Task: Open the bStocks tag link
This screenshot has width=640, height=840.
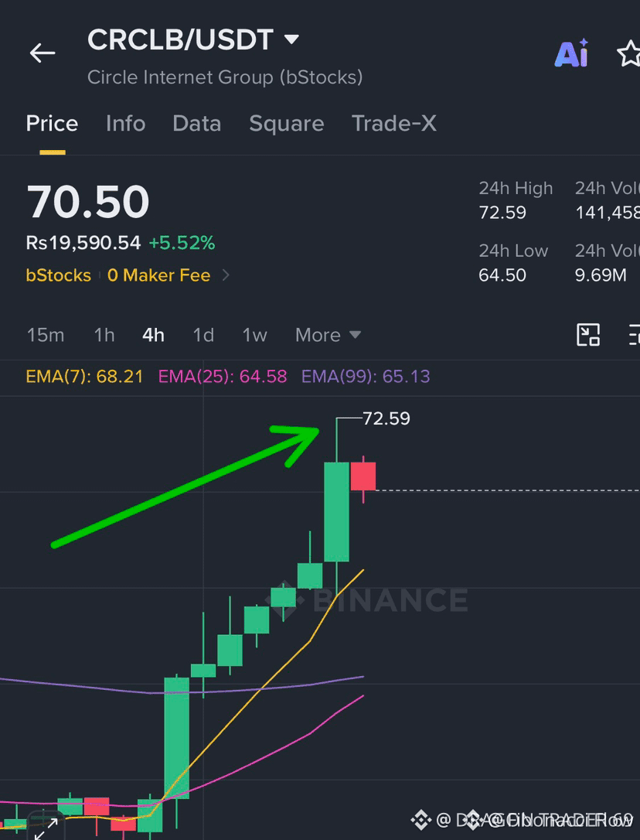Action: pos(59,275)
